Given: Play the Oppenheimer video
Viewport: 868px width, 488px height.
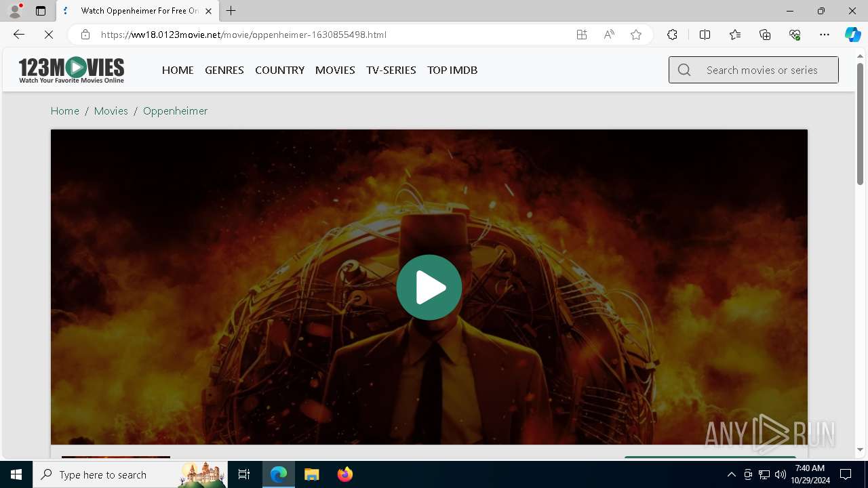Looking at the screenshot, I should [429, 287].
